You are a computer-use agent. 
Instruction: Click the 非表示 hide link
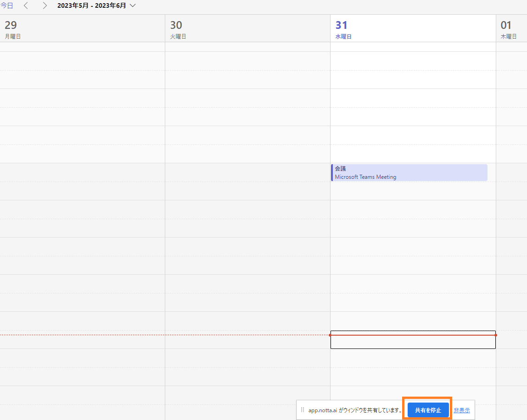coord(462,410)
